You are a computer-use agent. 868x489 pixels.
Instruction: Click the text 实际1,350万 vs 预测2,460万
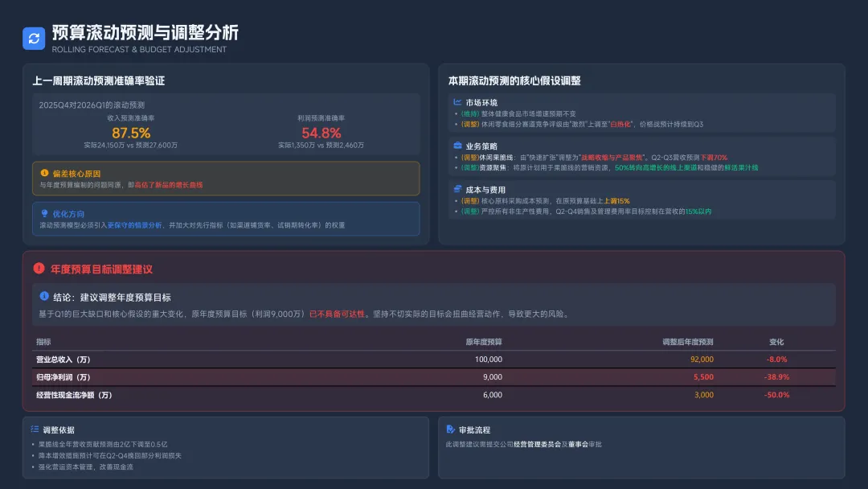321,145
